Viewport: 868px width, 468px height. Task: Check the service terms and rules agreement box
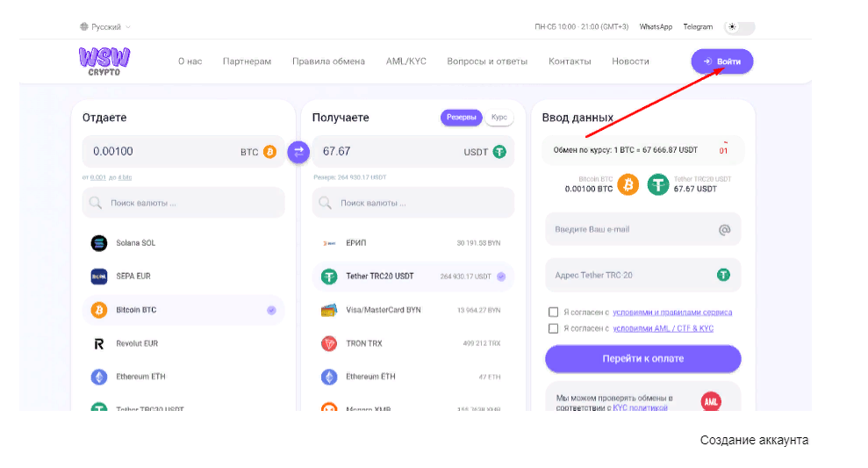click(x=553, y=312)
